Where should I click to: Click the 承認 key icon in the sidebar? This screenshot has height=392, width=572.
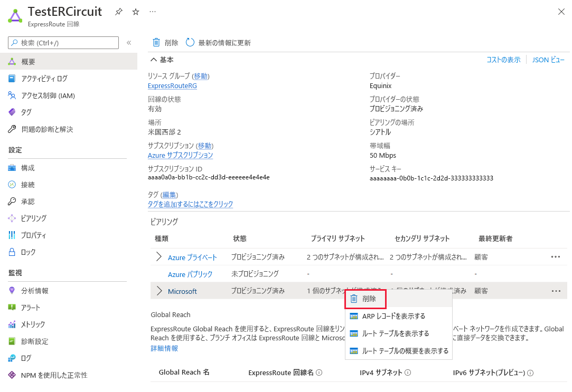(12, 202)
